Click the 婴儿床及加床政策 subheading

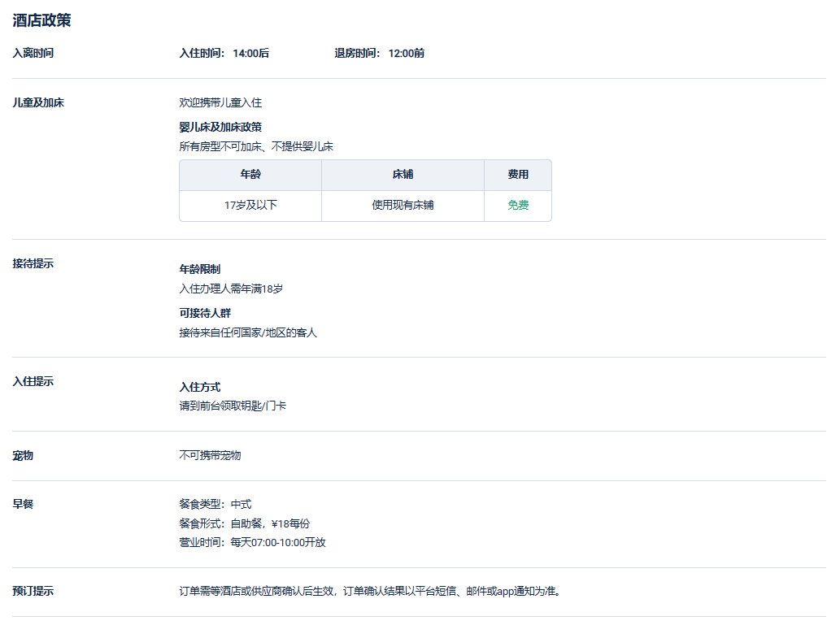click(220, 127)
